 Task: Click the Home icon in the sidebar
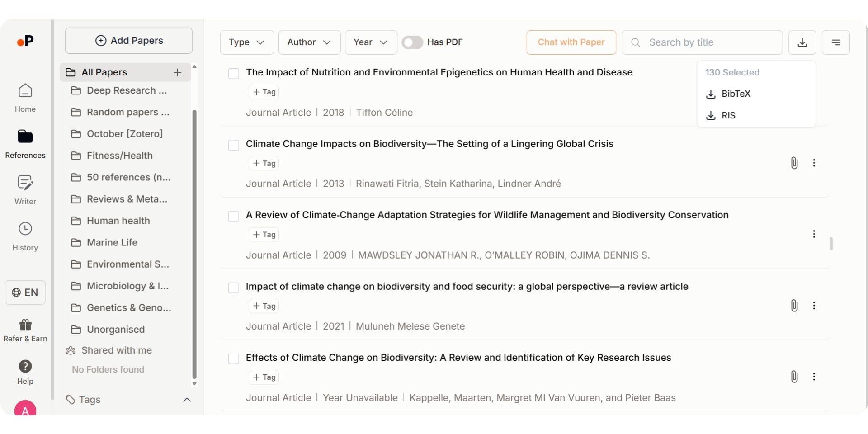pos(25,97)
